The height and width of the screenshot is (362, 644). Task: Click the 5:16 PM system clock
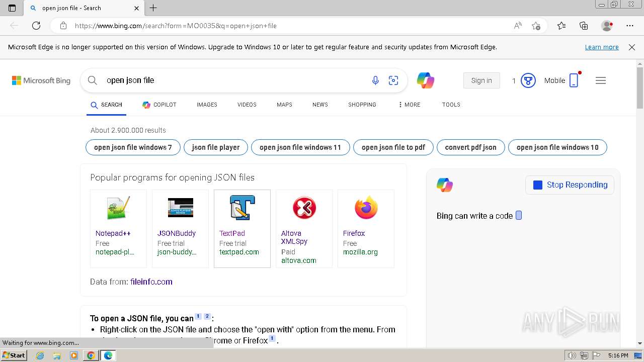coord(618,355)
